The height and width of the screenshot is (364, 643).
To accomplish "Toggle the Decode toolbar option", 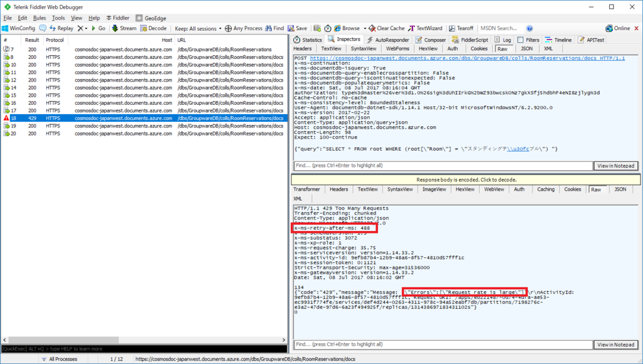I will pos(153,28).
